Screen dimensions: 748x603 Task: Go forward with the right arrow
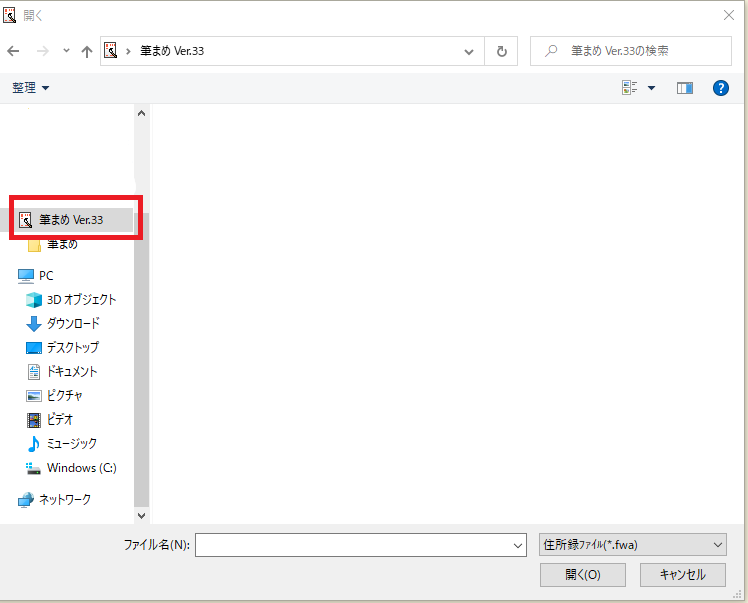42,51
